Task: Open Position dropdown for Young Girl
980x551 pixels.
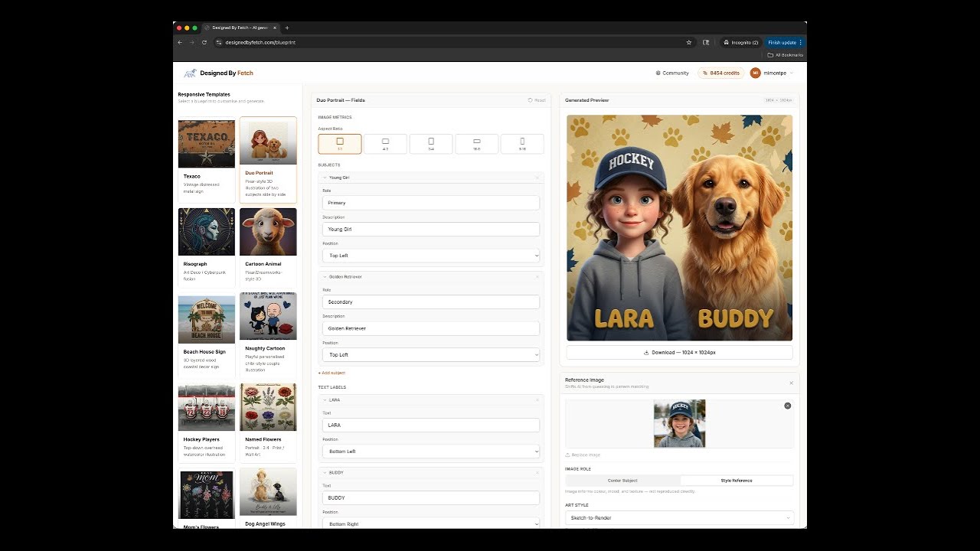Action: (x=431, y=256)
